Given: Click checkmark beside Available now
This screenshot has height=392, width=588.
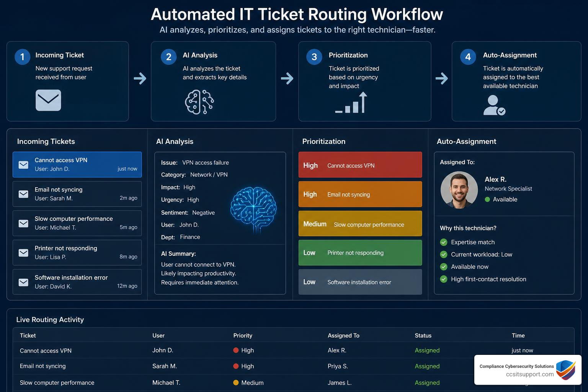Looking at the screenshot, I should tap(444, 267).
